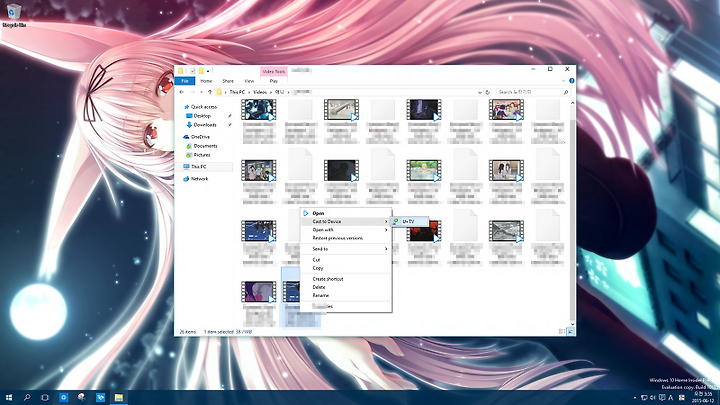Select Desktop in navigation pane

point(198,116)
